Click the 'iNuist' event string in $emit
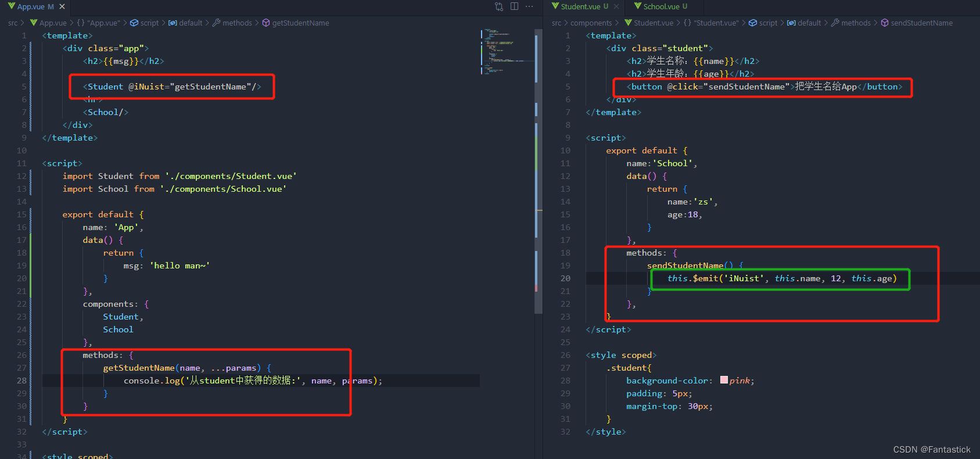This screenshot has height=459, width=980. point(744,278)
